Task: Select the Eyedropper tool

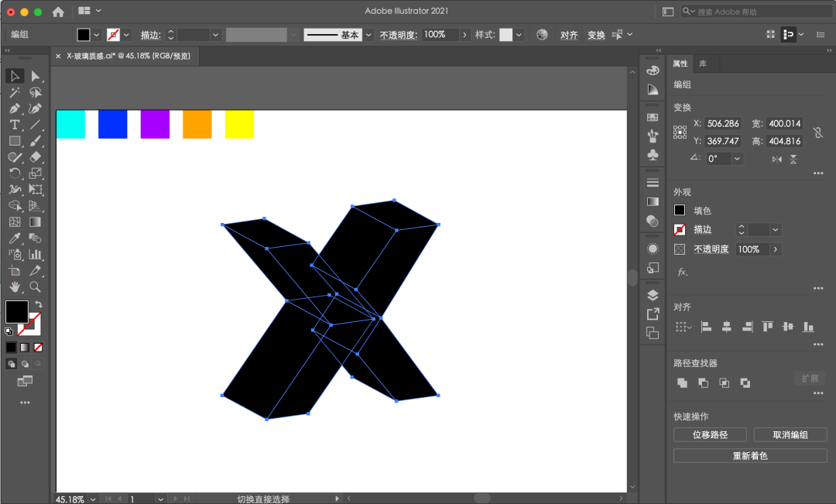Action: (15, 238)
